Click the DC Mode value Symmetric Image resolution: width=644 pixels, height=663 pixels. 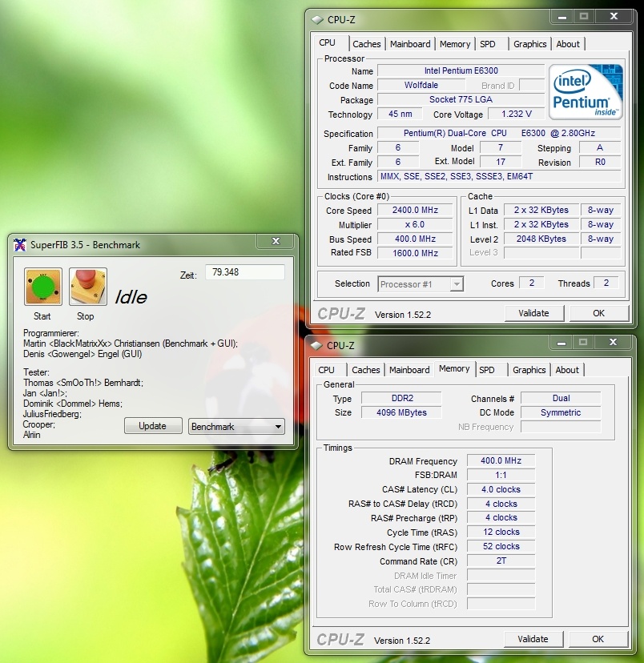561,412
